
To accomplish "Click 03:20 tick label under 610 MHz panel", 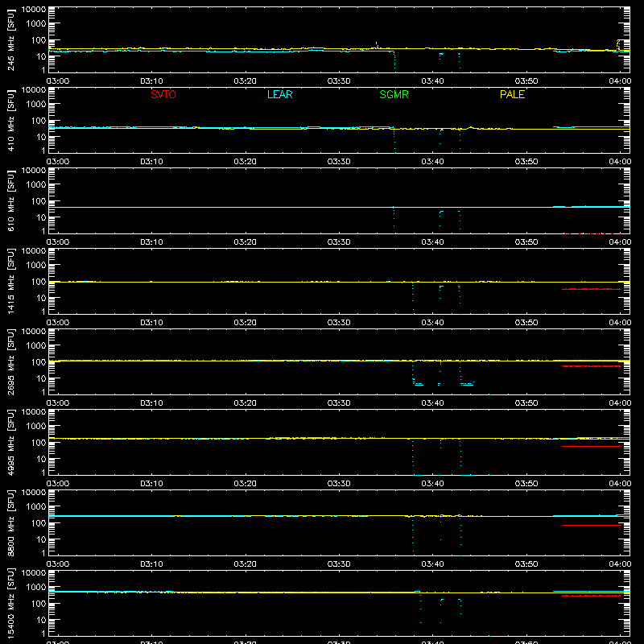I will 246,242.
